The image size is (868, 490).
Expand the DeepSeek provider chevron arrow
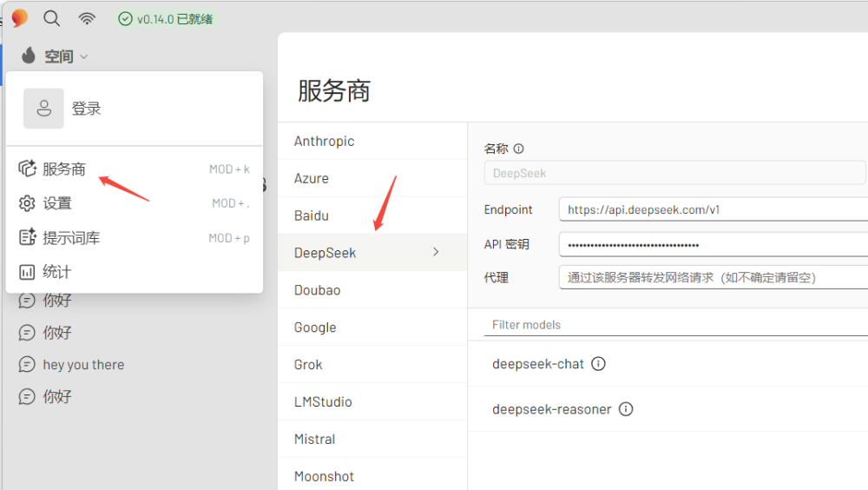(436, 252)
